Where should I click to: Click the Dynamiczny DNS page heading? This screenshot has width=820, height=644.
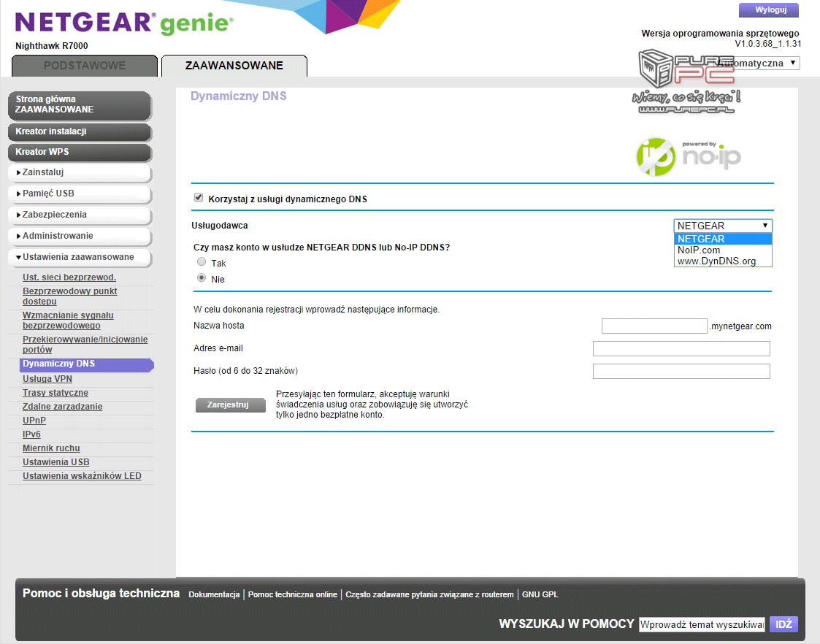coord(239,96)
